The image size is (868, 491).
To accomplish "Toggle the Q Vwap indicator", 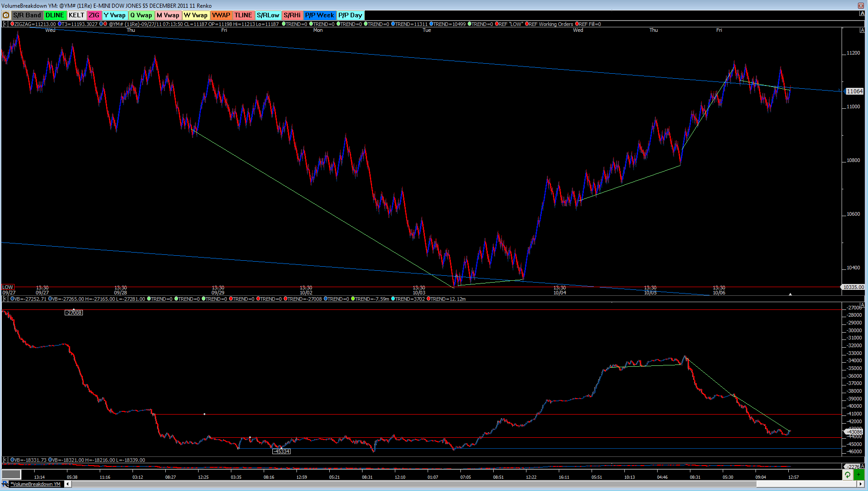I will click(141, 15).
